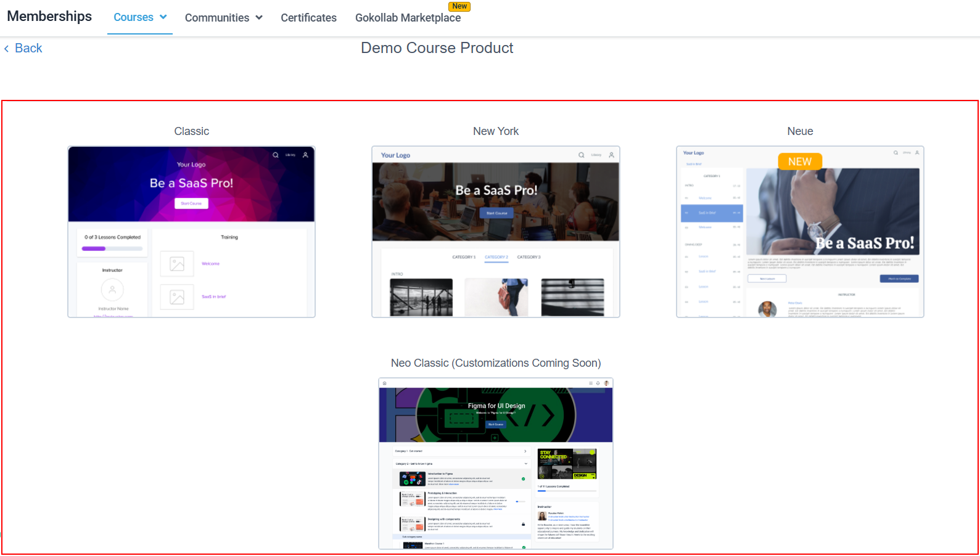Click the back arrow chevron icon
Screen dimensions: 980x556
pos(7,49)
